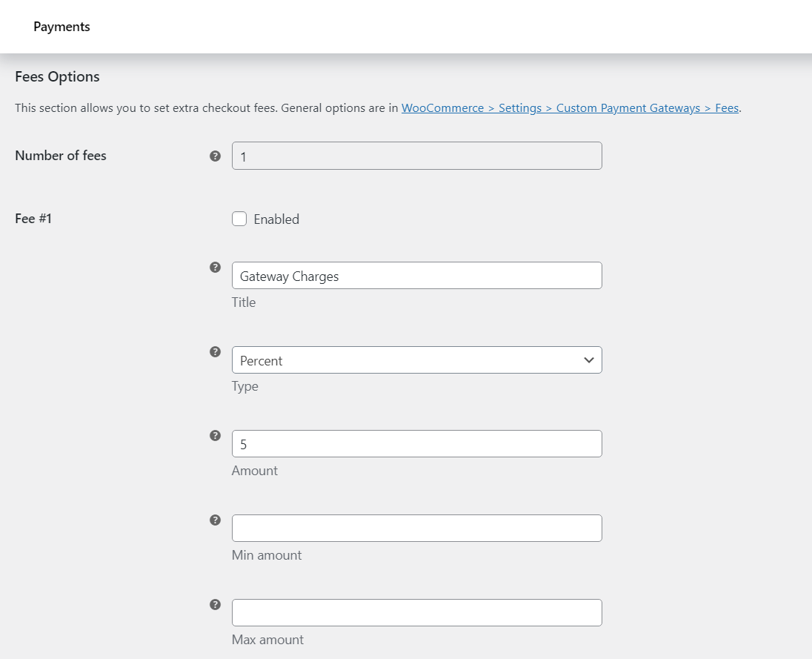Click help icon next to Amount field
Image resolution: width=812 pixels, height=659 pixels.
point(215,436)
